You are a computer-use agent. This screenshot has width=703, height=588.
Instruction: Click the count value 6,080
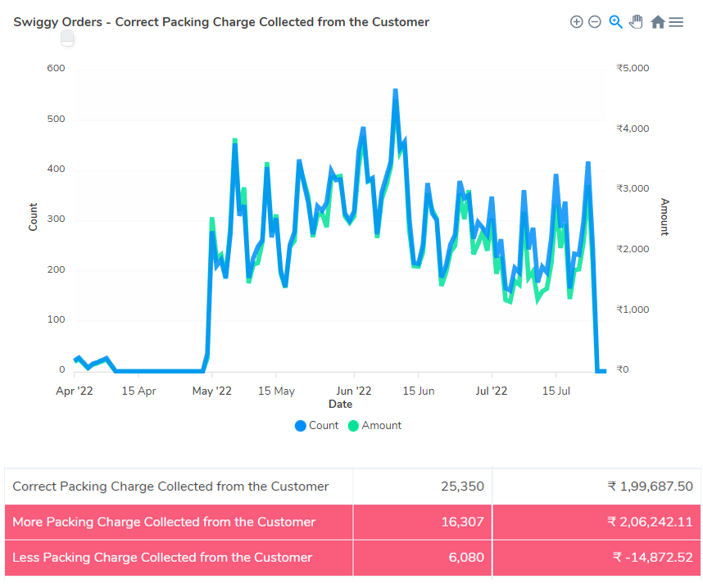466,557
